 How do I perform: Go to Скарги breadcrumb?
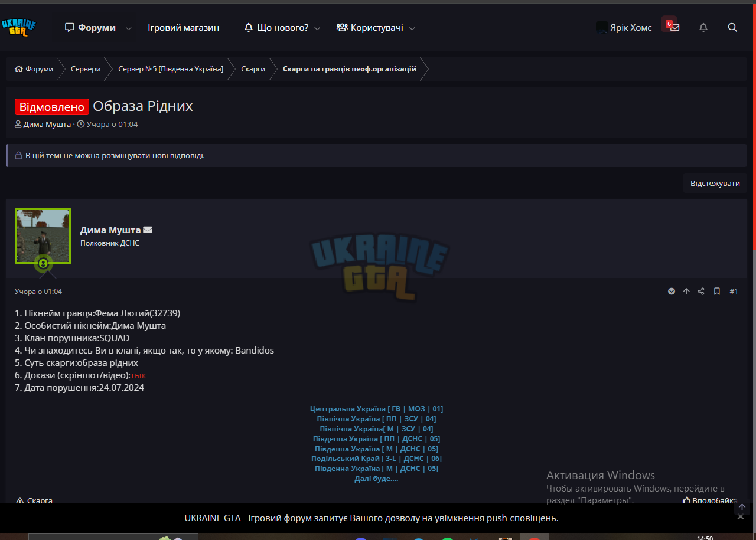pyautogui.click(x=253, y=69)
